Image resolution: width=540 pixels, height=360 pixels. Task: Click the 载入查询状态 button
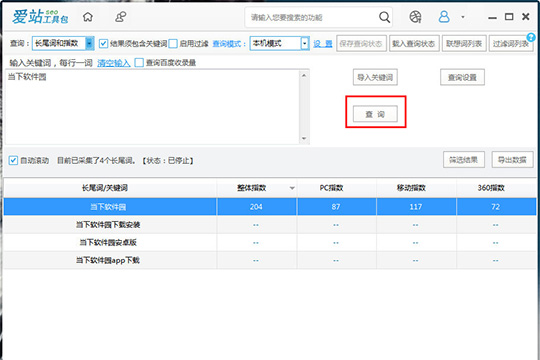(414, 44)
